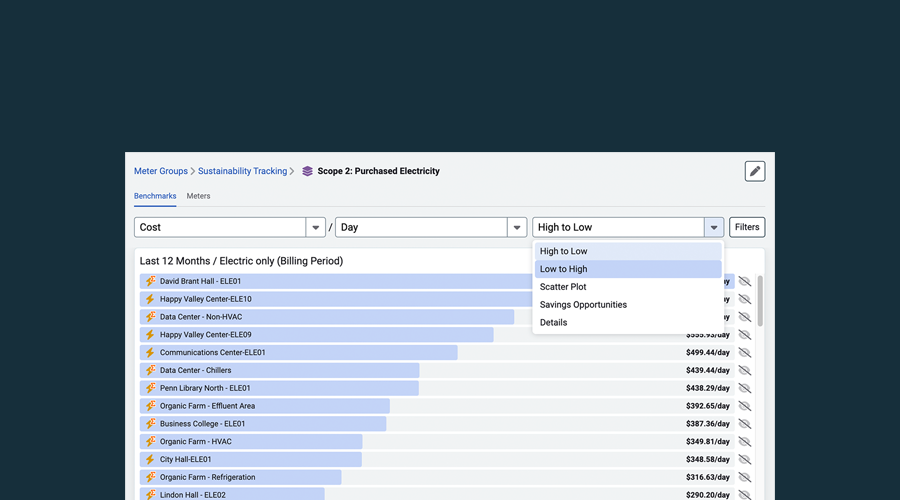Click lightning icon beside Business College - ELE01
Viewport: 900px width, 500px height.
[x=150, y=424]
